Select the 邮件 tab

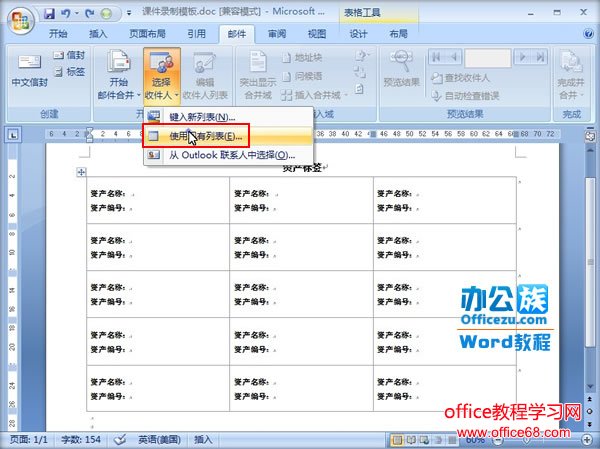click(x=236, y=34)
